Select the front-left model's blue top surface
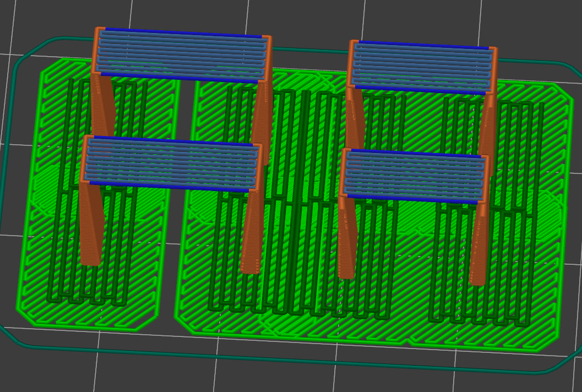The width and height of the screenshot is (582, 392). tap(172, 164)
